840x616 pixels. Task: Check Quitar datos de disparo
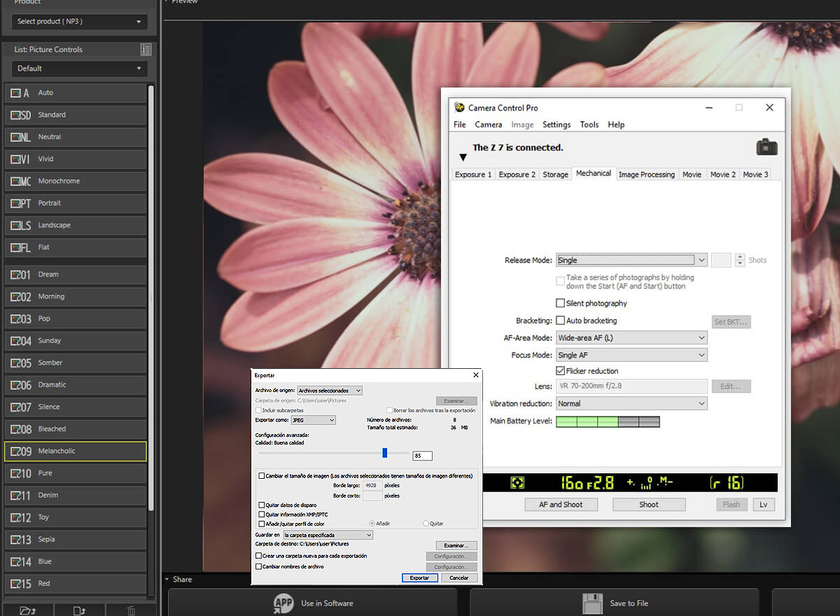coord(261,505)
